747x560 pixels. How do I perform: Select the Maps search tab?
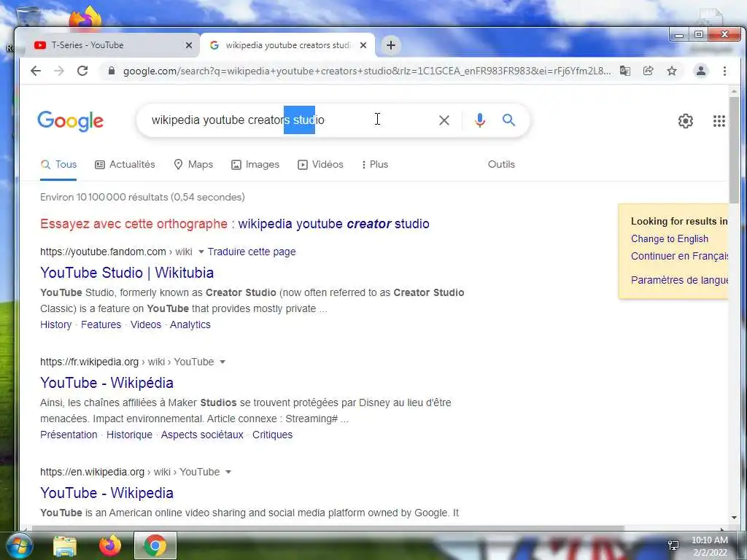193,164
